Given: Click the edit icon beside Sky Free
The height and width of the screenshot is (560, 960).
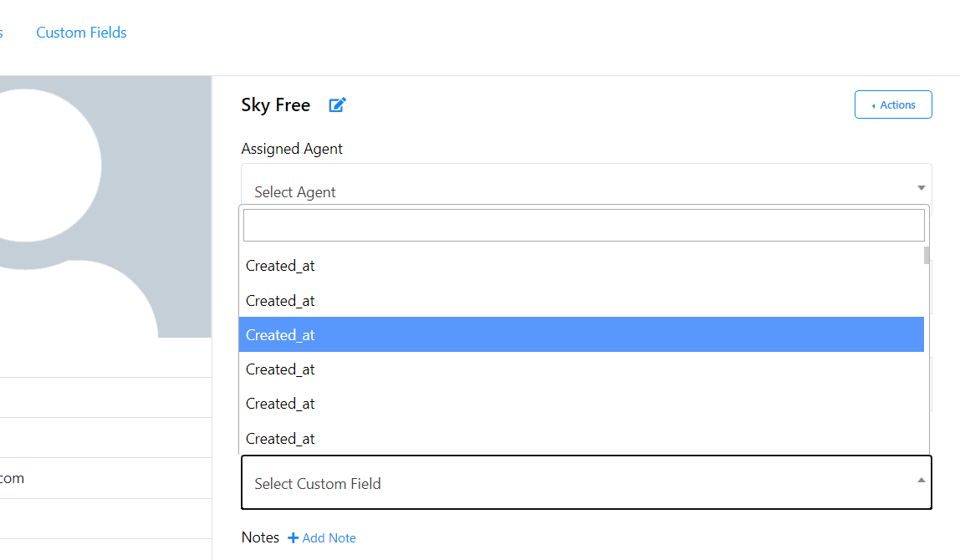Looking at the screenshot, I should (337, 104).
